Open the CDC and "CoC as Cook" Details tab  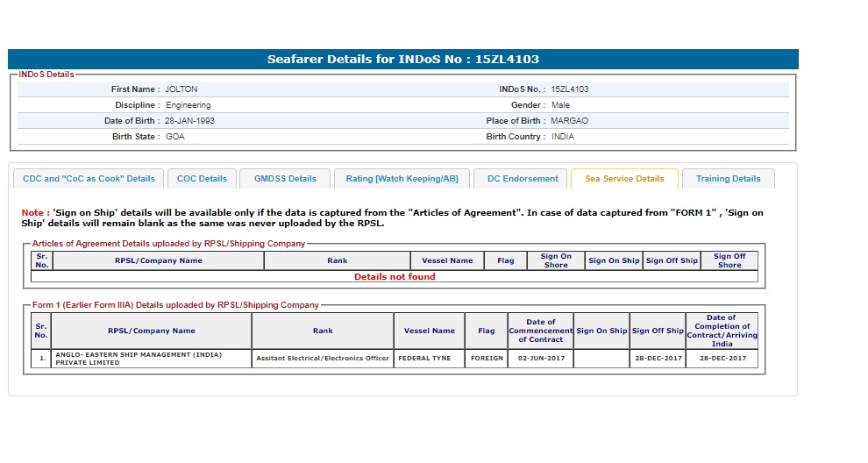coord(89,179)
